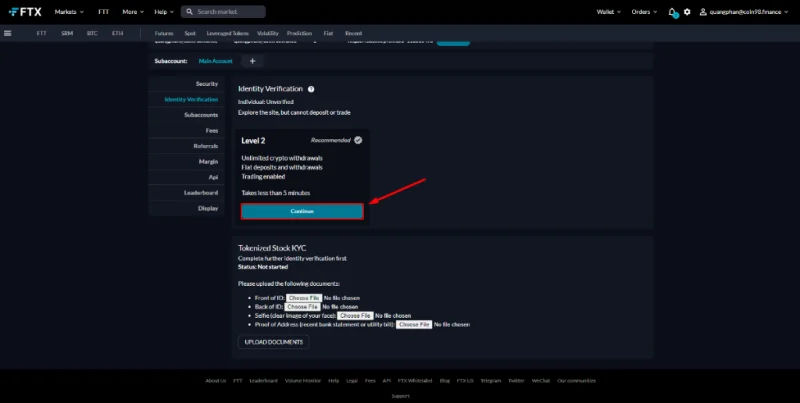Open Twitter footer link
Viewport: 800px width, 403px height.
point(516,381)
